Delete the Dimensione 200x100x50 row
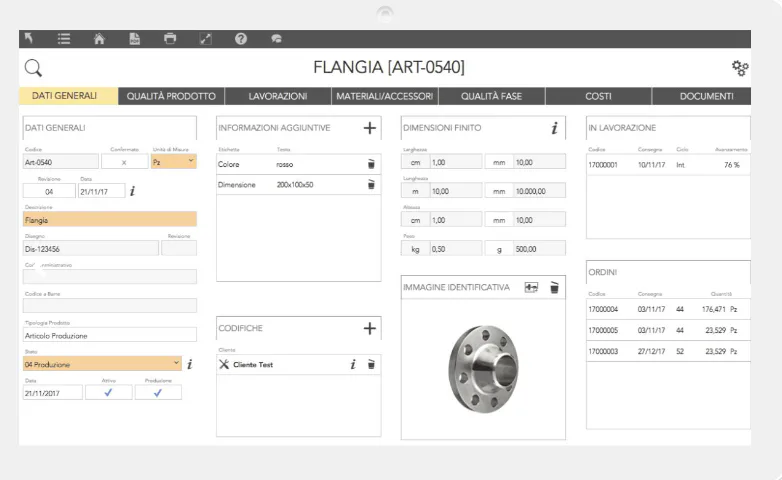Viewport: 782px width, 480px height. pos(371,185)
